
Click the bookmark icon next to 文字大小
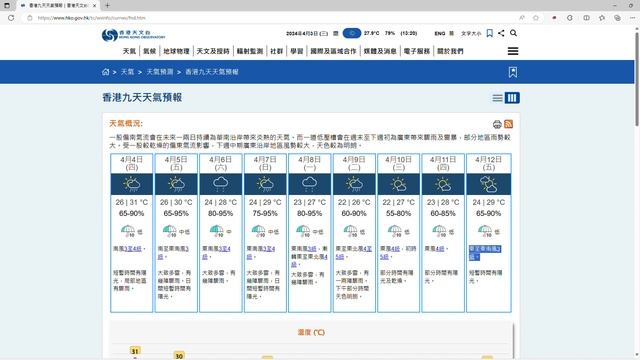tap(490, 33)
